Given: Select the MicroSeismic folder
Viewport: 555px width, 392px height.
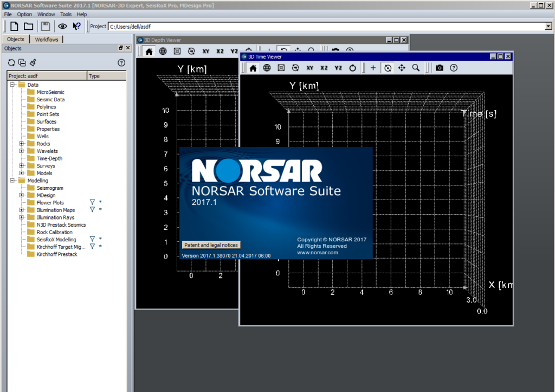Looking at the screenshot, I should coord(50,92).
